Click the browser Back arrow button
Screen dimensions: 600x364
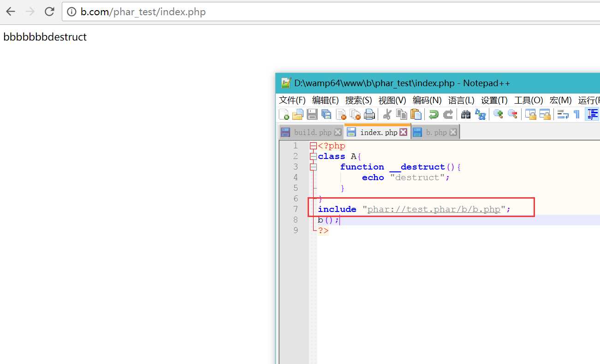(11, 12)
